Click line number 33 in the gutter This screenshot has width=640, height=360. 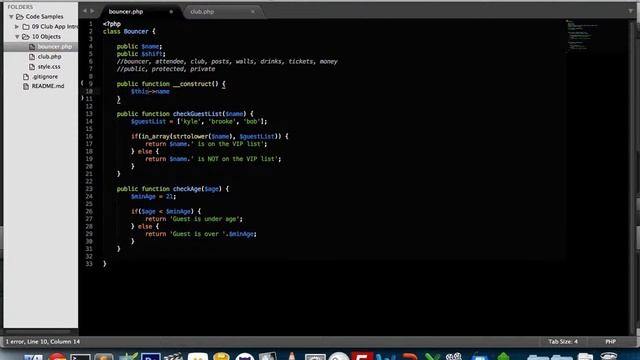coord(89,264)
